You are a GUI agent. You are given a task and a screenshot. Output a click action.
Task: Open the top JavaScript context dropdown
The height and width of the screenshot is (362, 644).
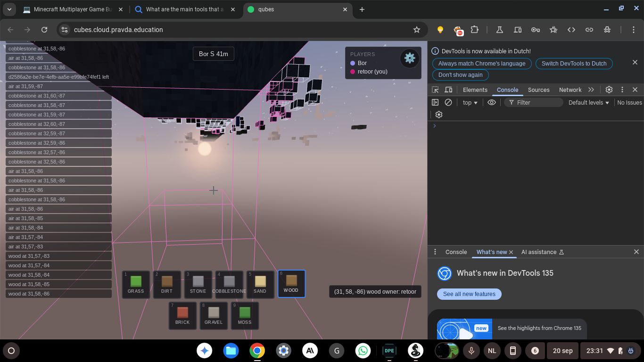coord(470,102)
